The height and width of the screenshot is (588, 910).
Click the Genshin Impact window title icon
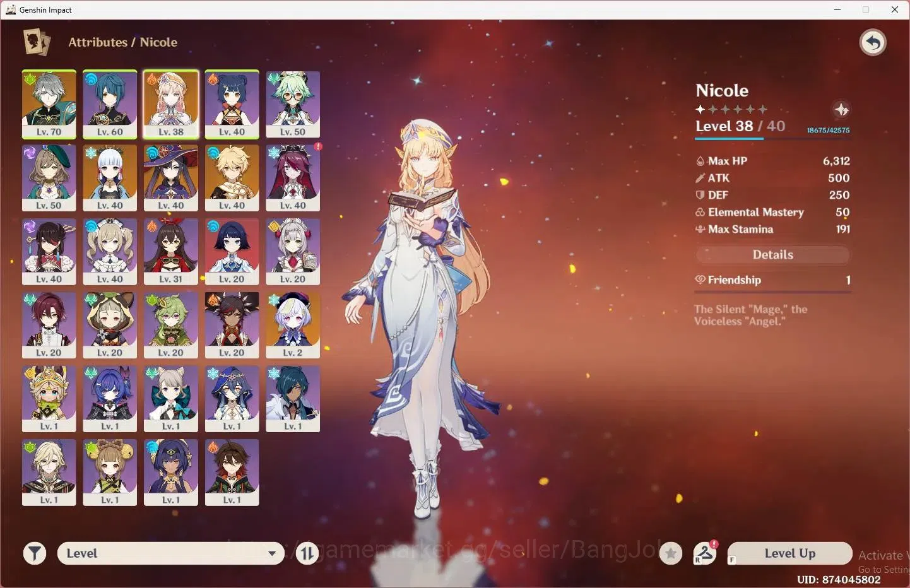click(x=11, y=9)
